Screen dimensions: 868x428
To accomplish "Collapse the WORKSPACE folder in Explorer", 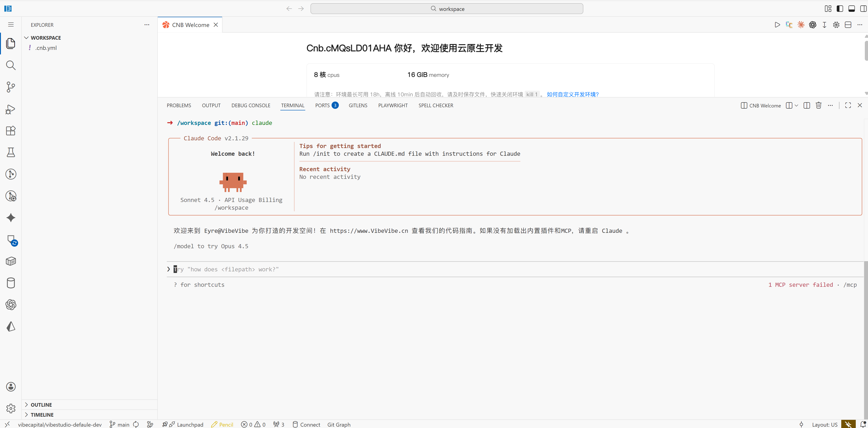I will pos(26,37).
